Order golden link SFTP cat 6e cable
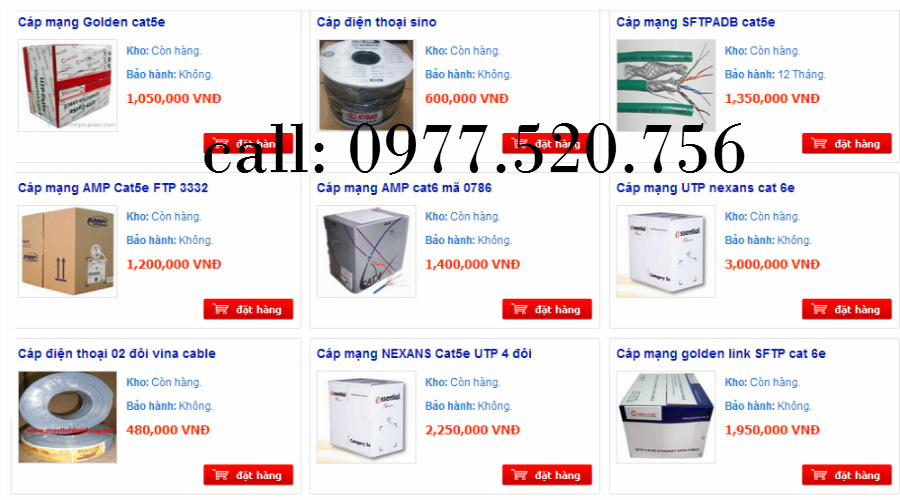 (x=847, y=475)
